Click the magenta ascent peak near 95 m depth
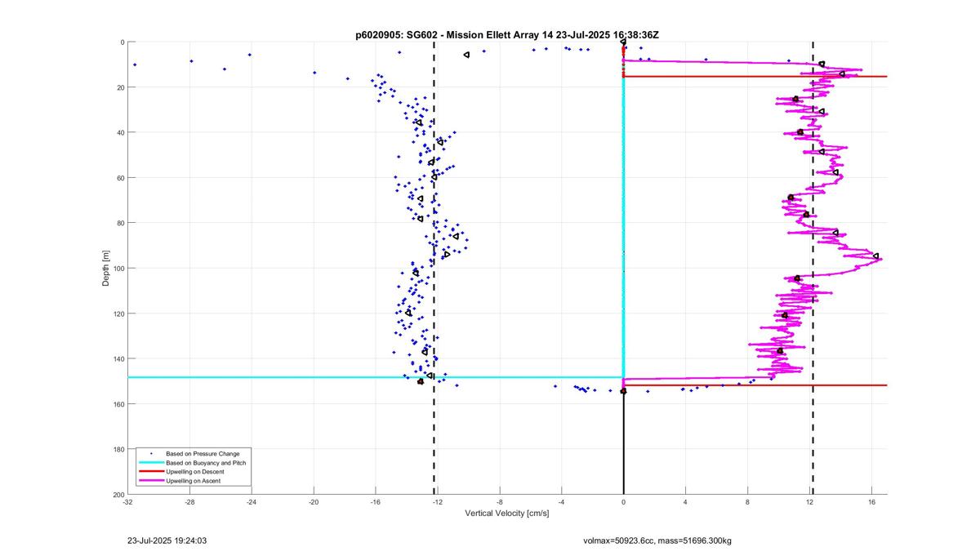This screenshot has width=980, height=556. [x=875, y=256]
